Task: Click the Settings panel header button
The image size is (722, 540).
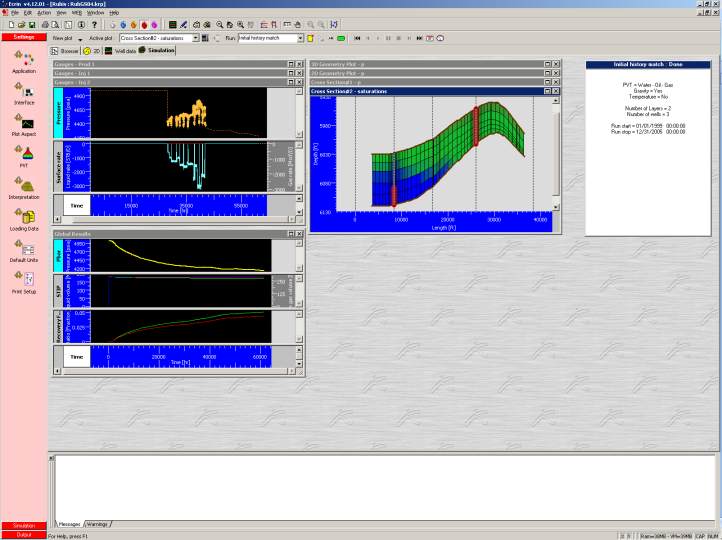Action: tap(23, 36)
